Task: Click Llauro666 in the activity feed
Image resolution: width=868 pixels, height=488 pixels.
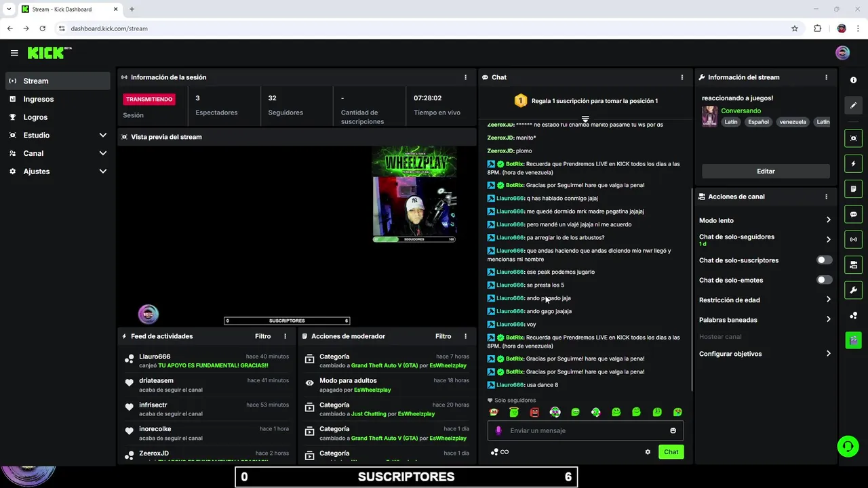Action: (x=155, y=357)
